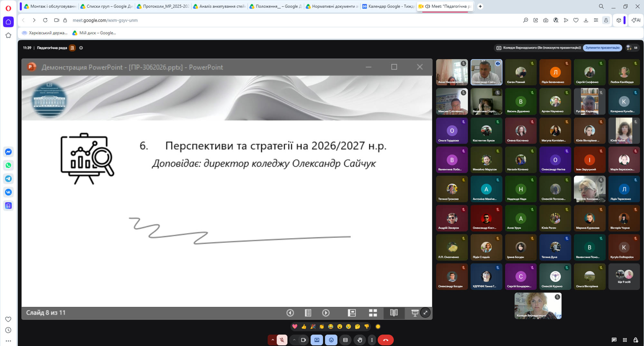Open the chat panel icon
The image size is (644, 346).
[614, 340]
